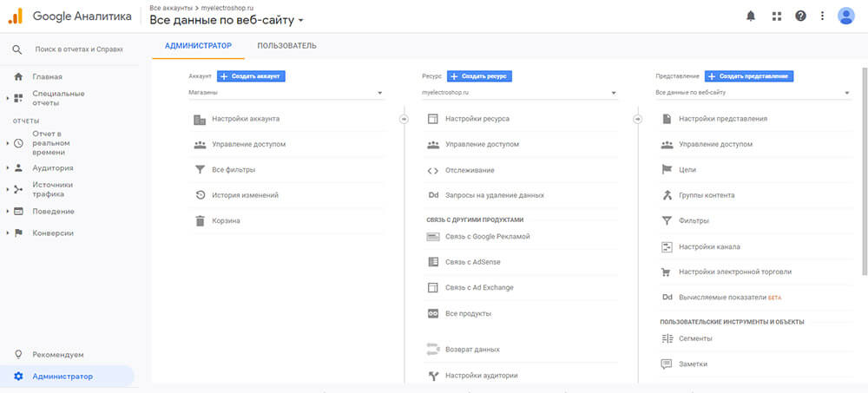868x393 pixels.
Task: Open Запросы на удаление данных
Action: pyautogui.click(x=495, y=195)
